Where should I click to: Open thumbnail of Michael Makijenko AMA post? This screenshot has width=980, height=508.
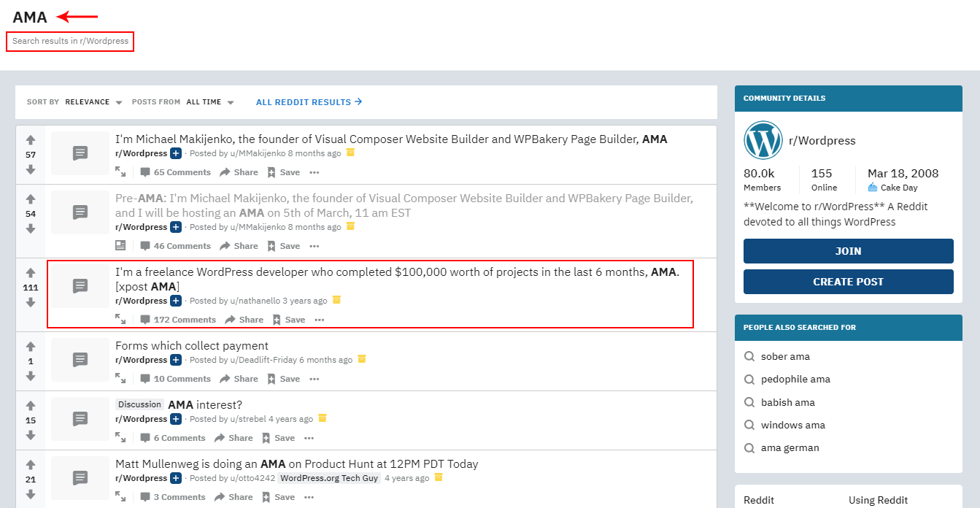[80, 153]
